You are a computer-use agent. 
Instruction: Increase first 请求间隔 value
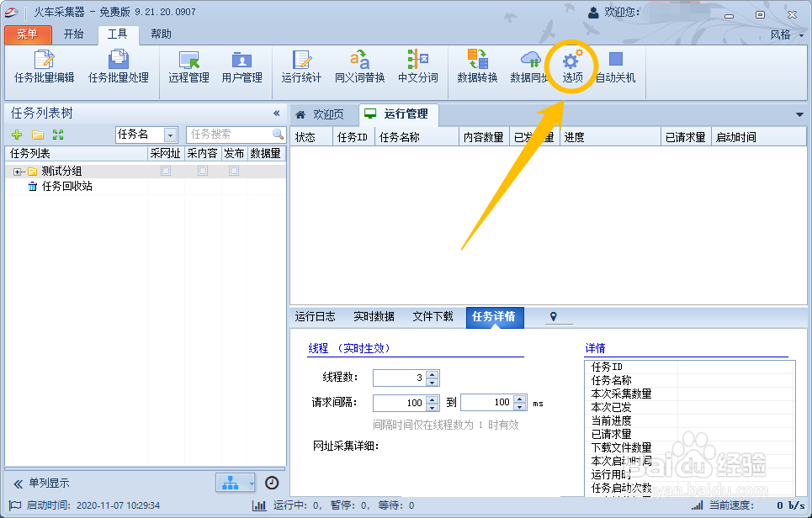433,399
